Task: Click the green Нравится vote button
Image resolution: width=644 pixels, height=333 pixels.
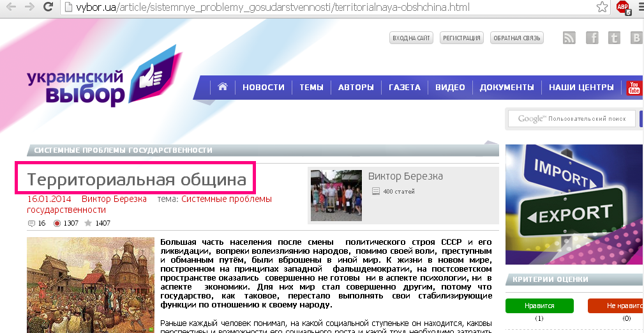Action: [539, 306]
